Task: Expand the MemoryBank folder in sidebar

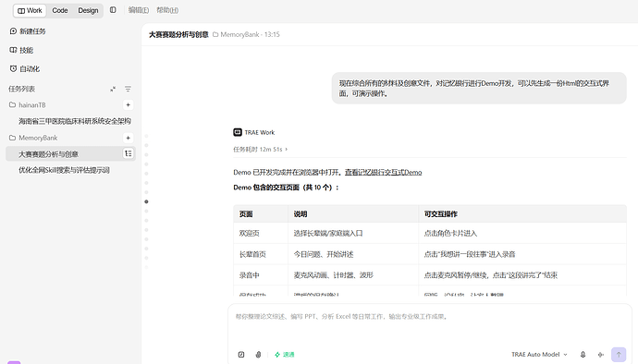Action: coord(33,138)
